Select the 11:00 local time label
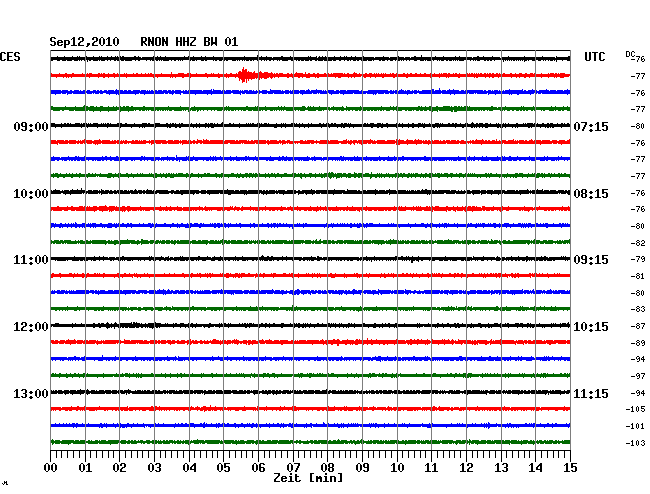This screenshot has width=650, height=494. 31,260
